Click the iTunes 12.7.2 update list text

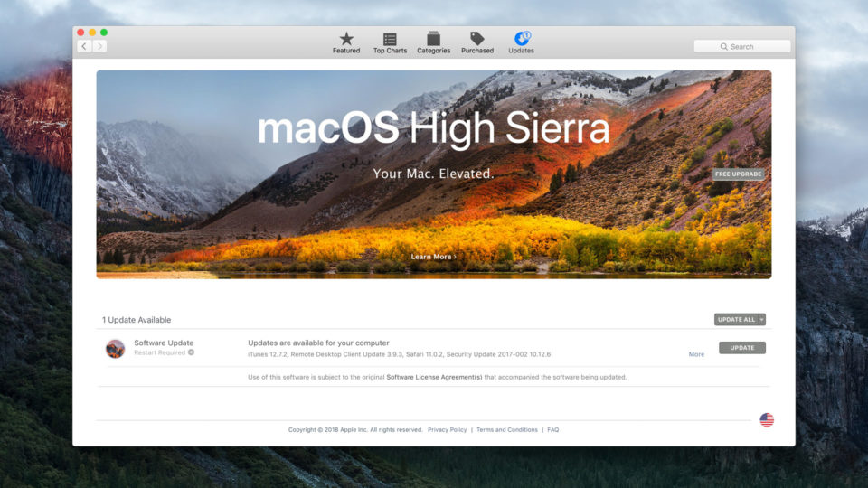pyautogui.click(x=399, y=354)
